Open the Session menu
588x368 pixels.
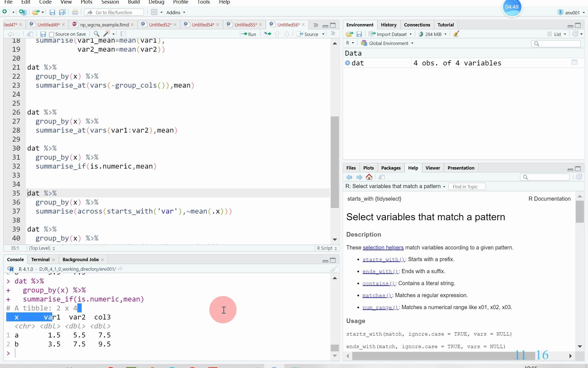tap(110, 2)
